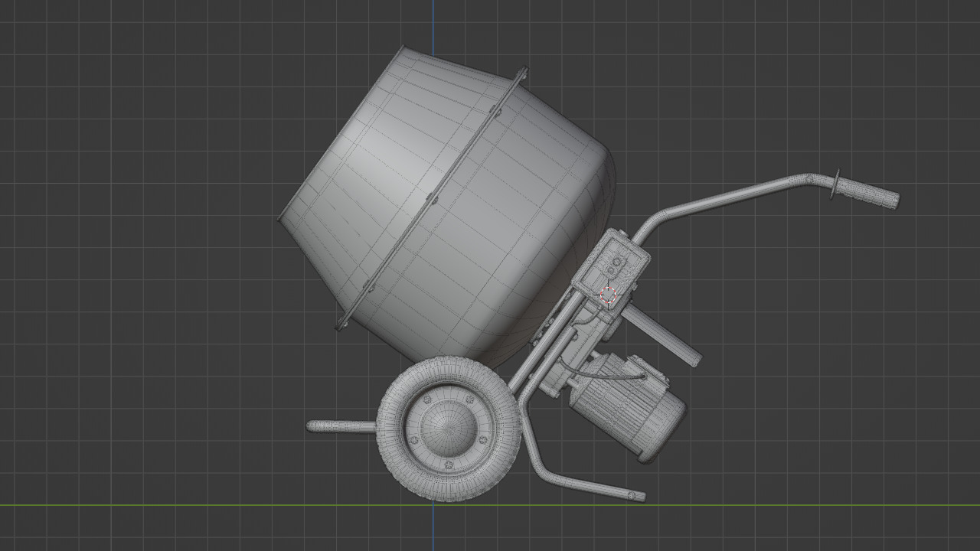Select the front tow bar stub

pyautogui.click(x=341, y=426)
